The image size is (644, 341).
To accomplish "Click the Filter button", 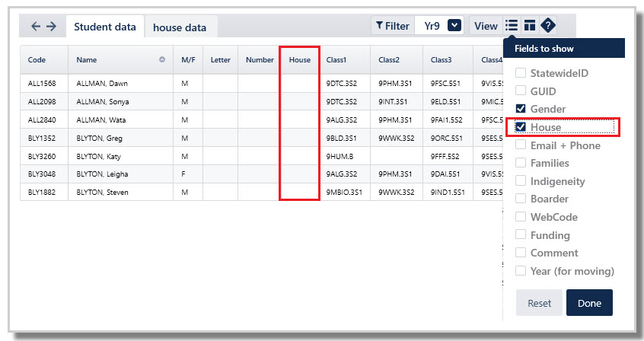I will click(x=393, y=26).
